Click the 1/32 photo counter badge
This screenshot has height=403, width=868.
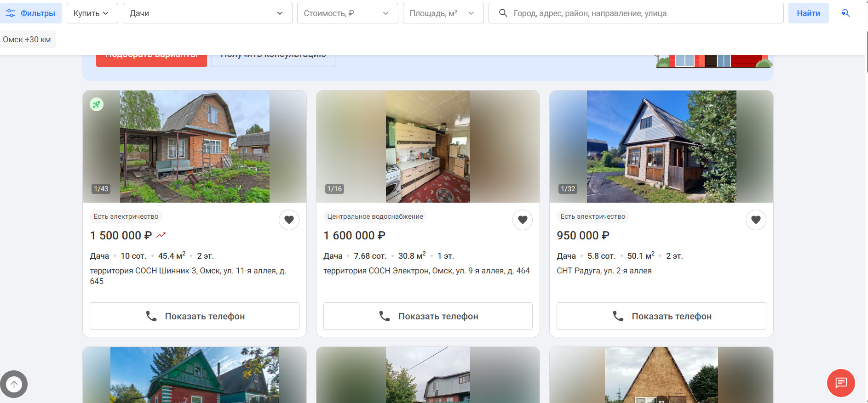coord(568,189)
